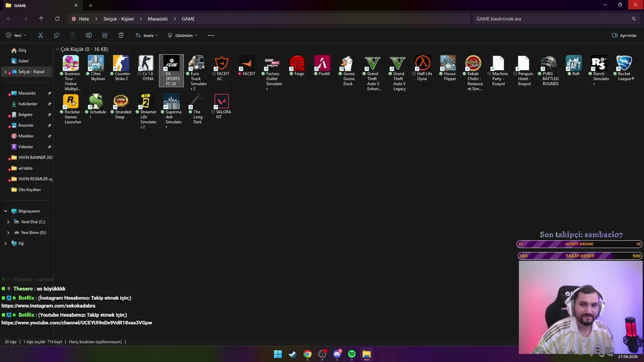Select the Rocket League shortcut
The height and width of the screenshot is (362, 644).
624,68
